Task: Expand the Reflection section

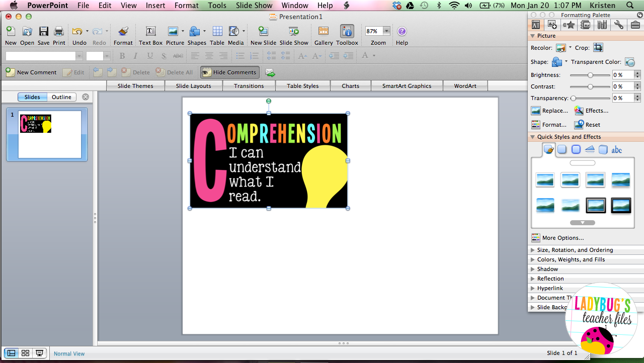Action: 533,279
